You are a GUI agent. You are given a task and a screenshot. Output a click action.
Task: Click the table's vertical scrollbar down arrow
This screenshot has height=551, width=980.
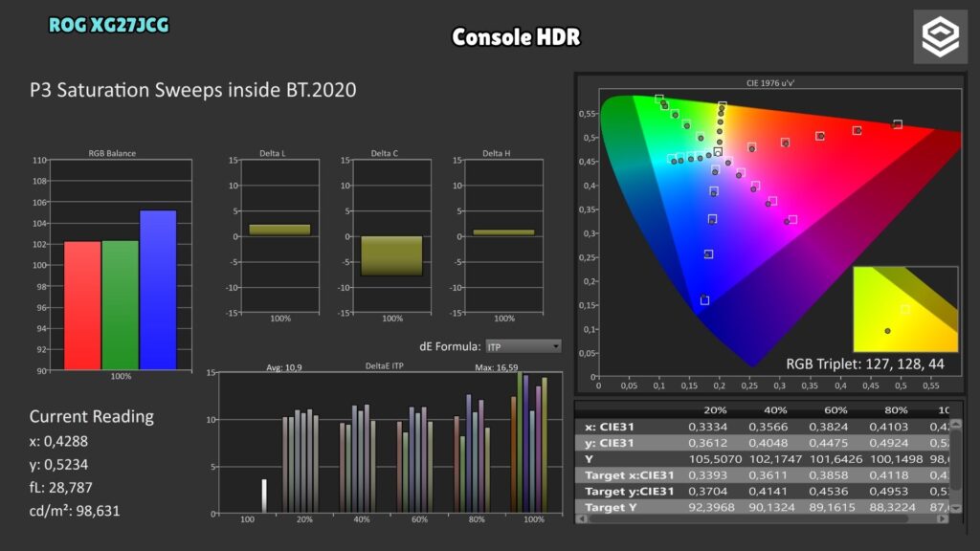click(956, 509)
